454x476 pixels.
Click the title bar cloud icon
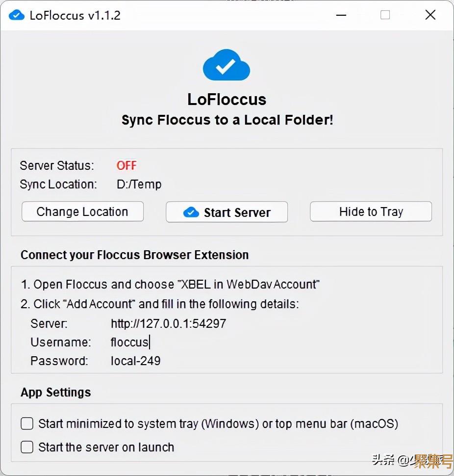[x=17, y=15]
